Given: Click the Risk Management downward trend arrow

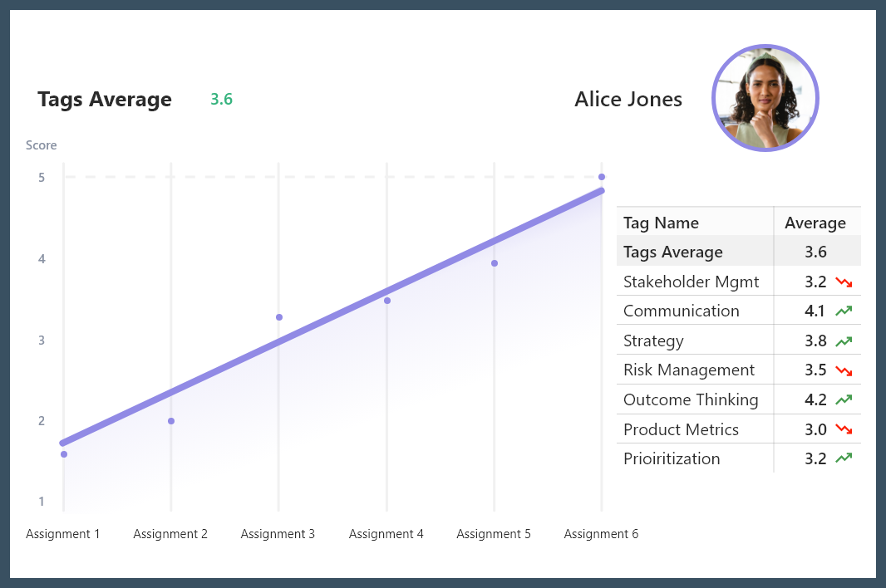Looking at the screenshot, I should click(x=844, y=370).
